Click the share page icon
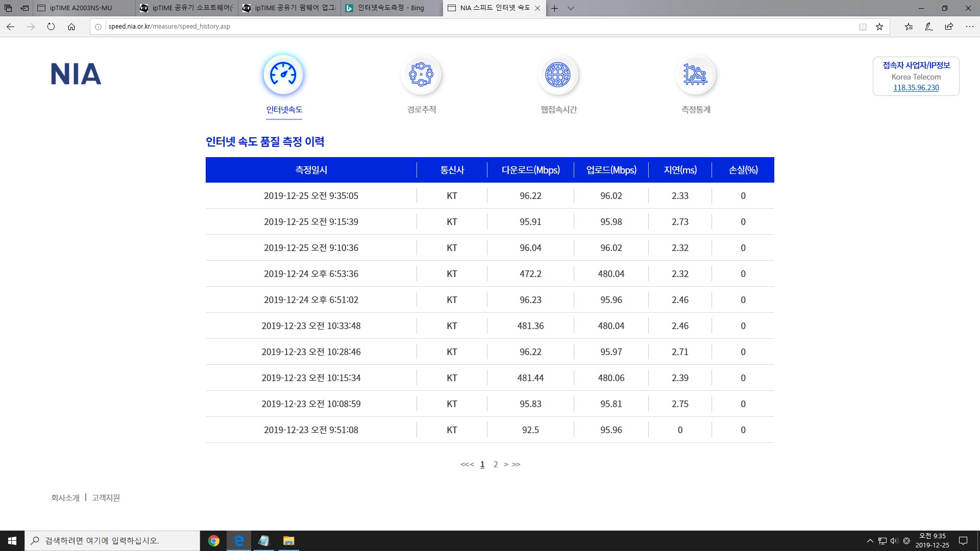 point(949,27)
